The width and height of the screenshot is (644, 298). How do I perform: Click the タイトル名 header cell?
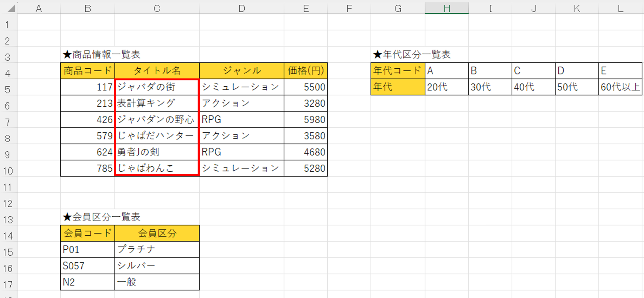tap(156, 71)
